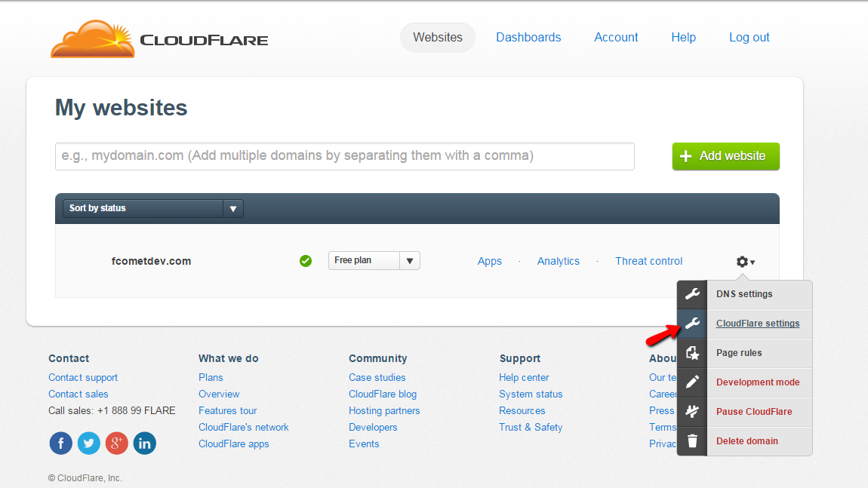Open the Analytics link for fcometdev.com
Viewport: 868px width, 488px height.
tap(559, 261)
